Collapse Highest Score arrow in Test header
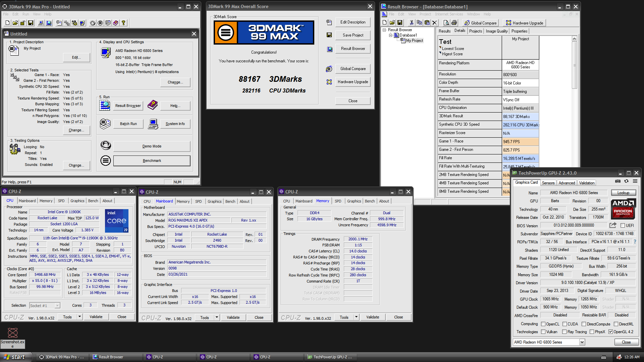The height and width of the screenshot is (362, 644). (440, 53)
